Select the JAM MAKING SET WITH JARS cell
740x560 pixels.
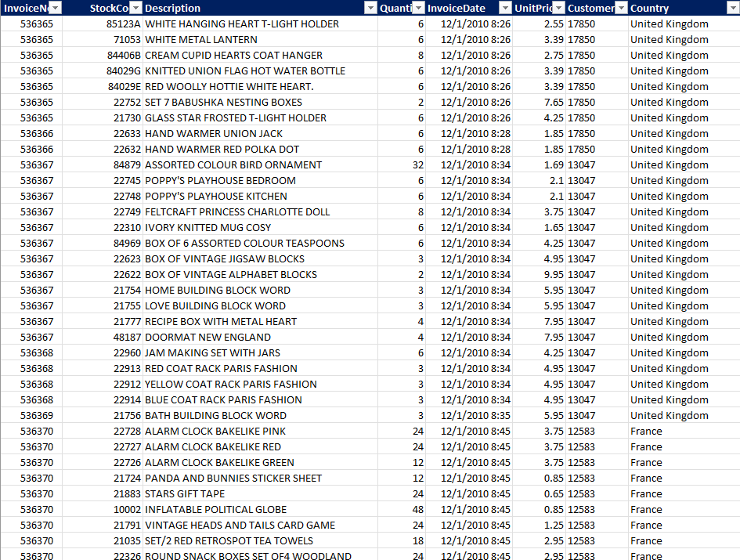212,352
